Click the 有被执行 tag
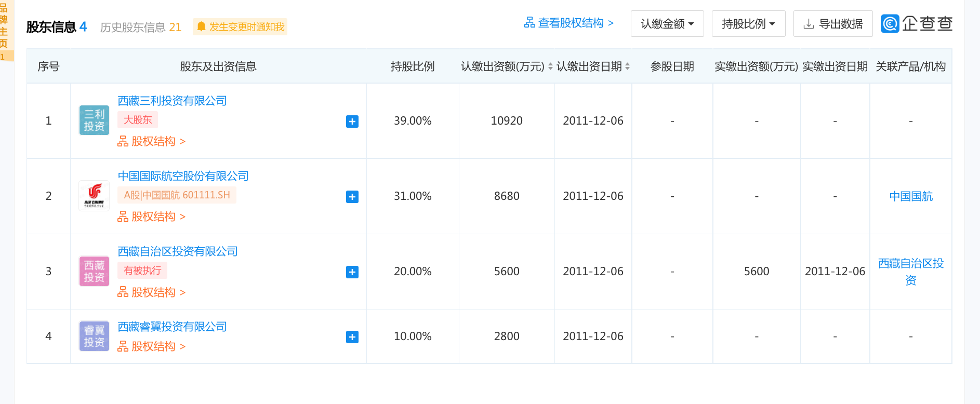Image resolution: width=980 pixels, height=404 pixels. pyautogui.click(x=142, y=271)
